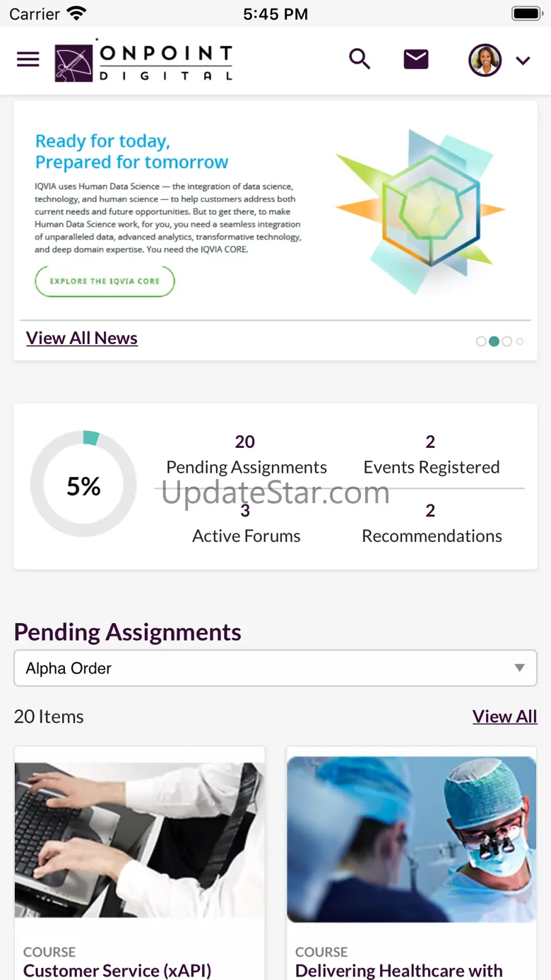The image size is (551, 980).
Task: Open the hamburger navigation menu
Action: 28,59
